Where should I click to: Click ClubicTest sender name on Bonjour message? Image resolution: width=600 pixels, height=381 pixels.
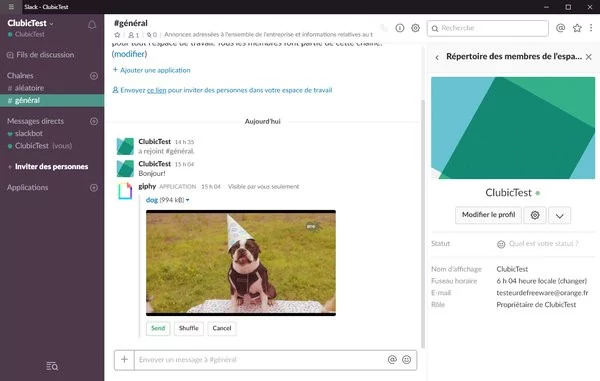click(155, 164)
